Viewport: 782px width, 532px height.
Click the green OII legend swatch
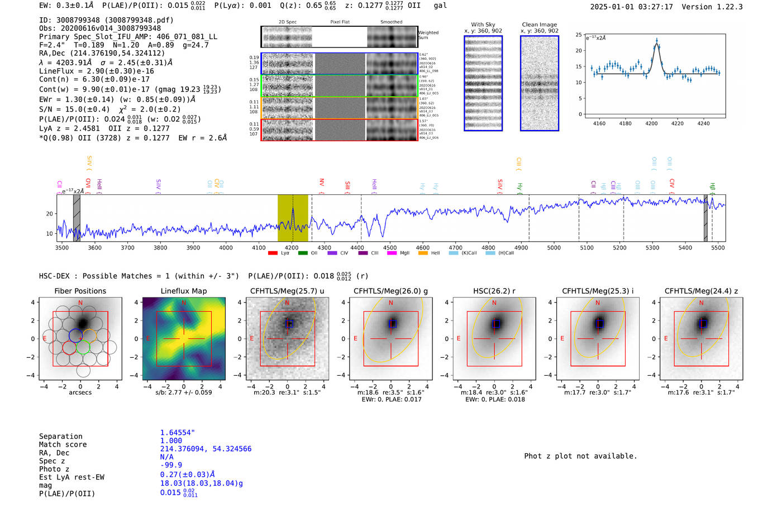click(303, 253)
